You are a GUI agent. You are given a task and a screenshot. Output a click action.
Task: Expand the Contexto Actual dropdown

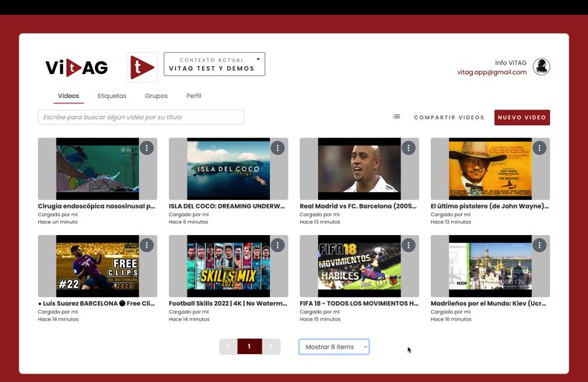coord(214,64)
